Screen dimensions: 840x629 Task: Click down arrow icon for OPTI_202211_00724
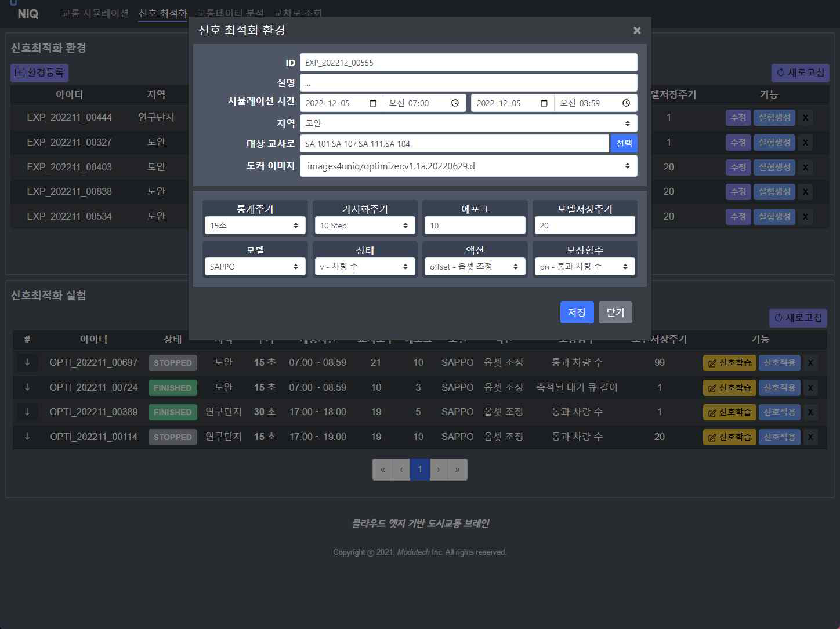(x=27, y=387)
